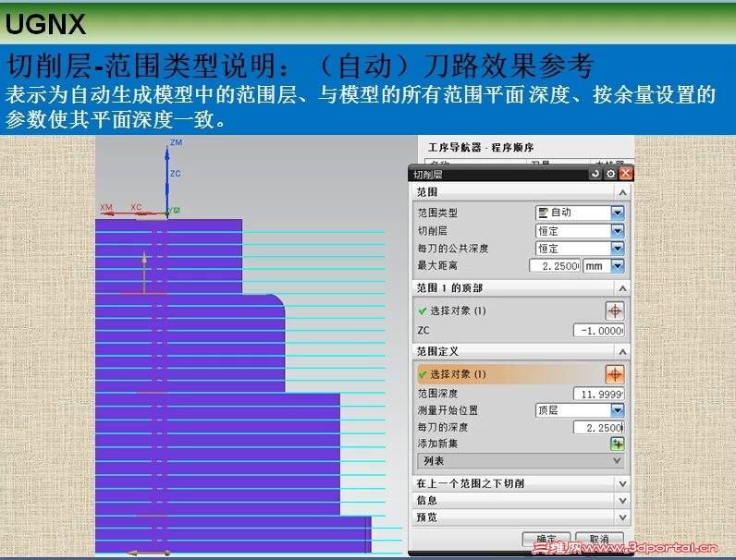736x560 pixels.
Task: Open the gear settings icon in 切削层 dialog
Action: coord(610,174)
